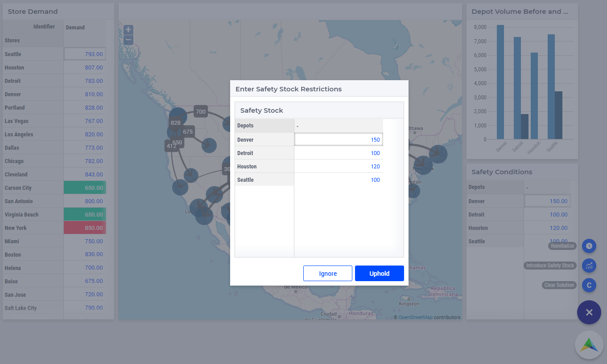The image size is (607, 364).
Task: Click the 412 flow label on map
Action: (x=172, y=146)
